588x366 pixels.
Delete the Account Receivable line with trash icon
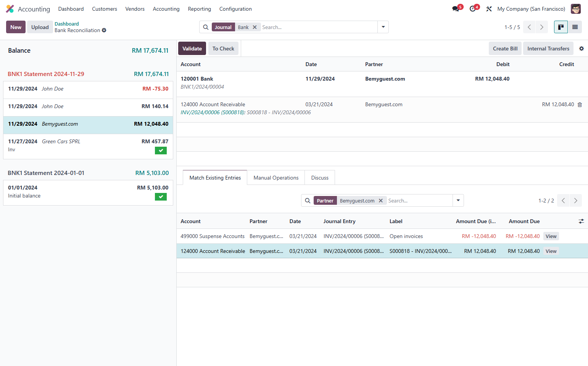tap(580, 105)
